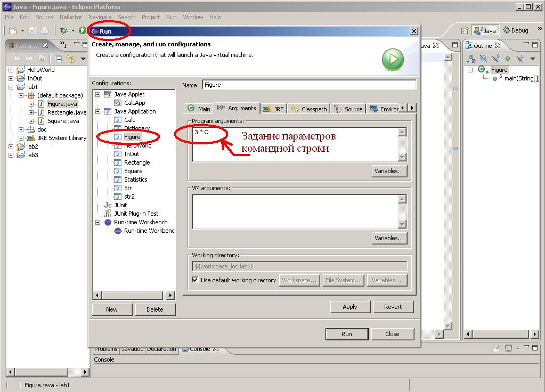Viewport: 545px width, 392px height.
Task: Collapse the Java Application configurations node
Action: [x=97, y=111]
